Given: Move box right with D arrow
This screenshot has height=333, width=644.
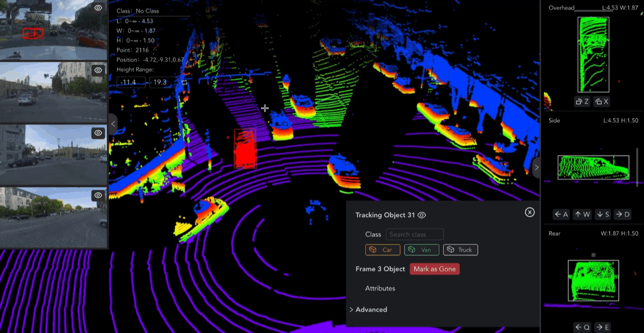Looking at the screenshot, I should point(623,214).
